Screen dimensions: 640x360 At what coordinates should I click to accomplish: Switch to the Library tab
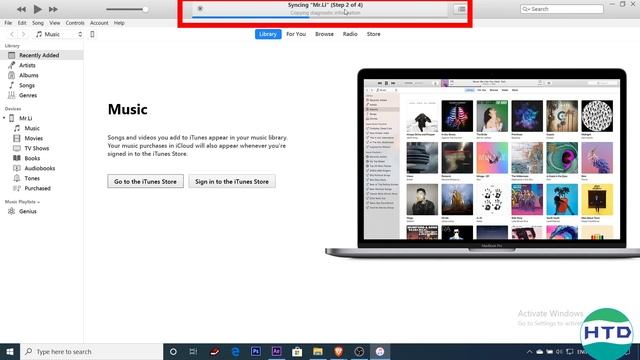point(268,34)
